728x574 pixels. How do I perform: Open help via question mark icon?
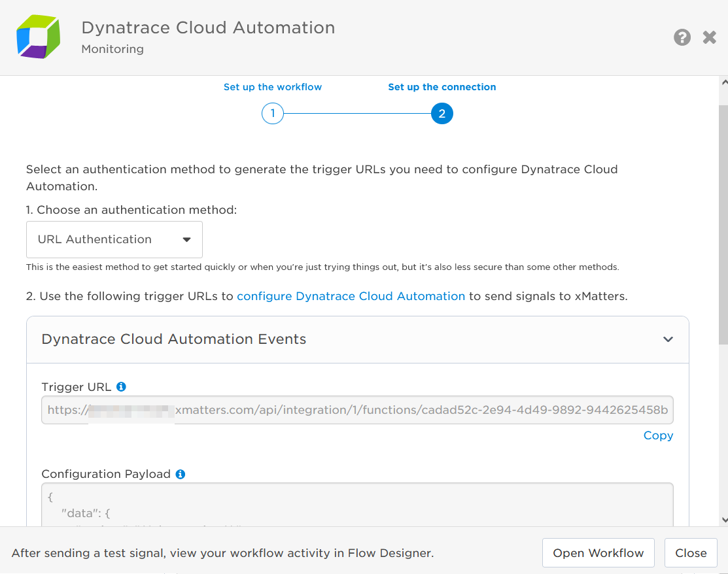[682, 37]
